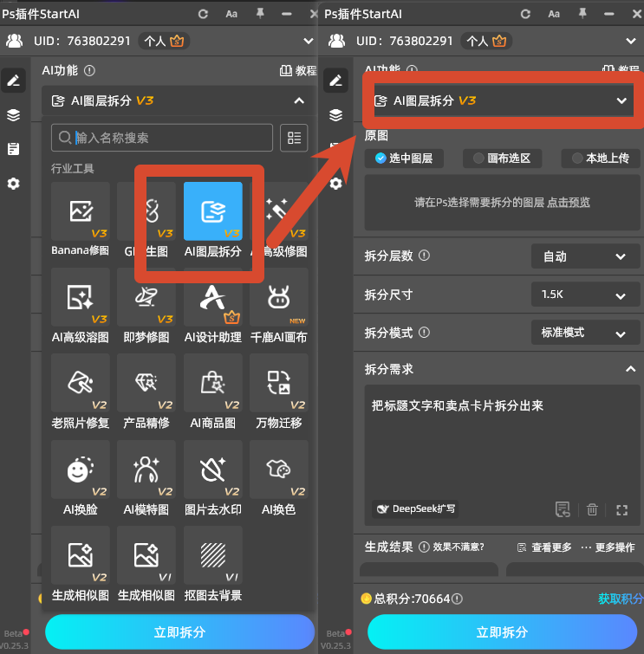Screen dimensions: 644x654
Task: Click 立即拆分 button in right window
Action: (502, 631)
